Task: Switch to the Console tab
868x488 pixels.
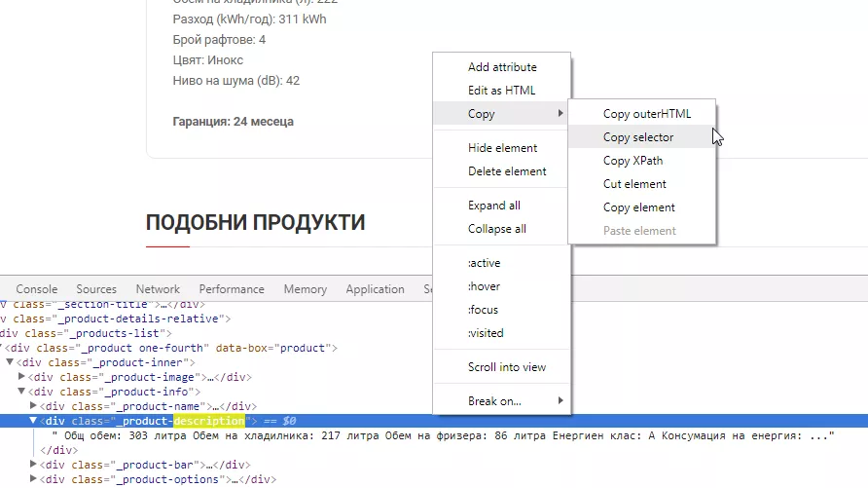Action: pos(37,289)
